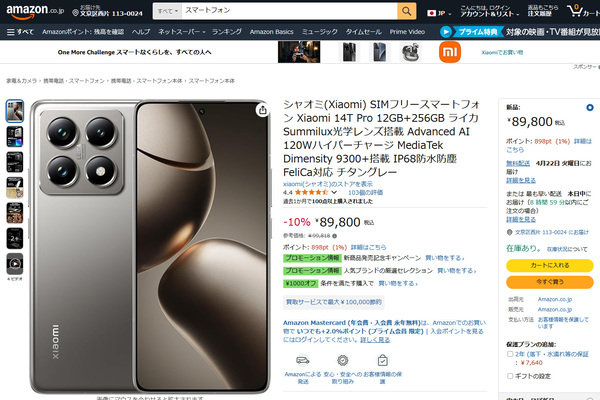600x400 pixels.
Task: Click the Prime play icon in banner
Action: 445,32
